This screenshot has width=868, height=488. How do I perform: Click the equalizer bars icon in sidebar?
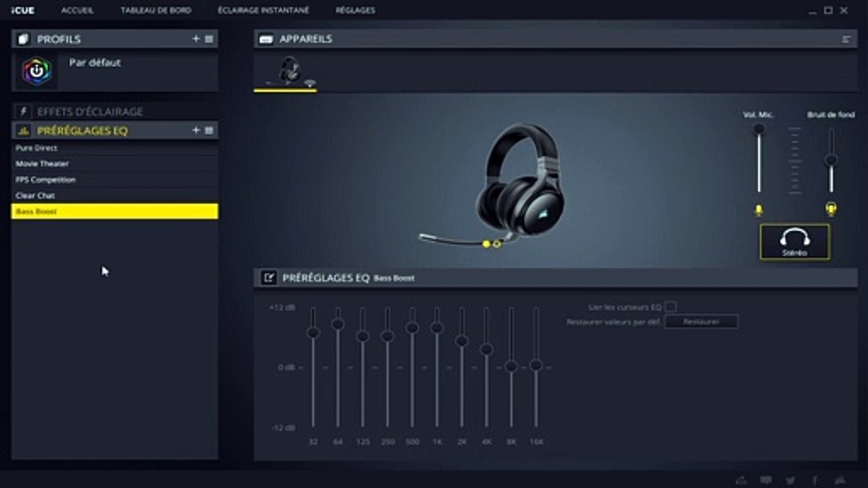pos(24,130)
